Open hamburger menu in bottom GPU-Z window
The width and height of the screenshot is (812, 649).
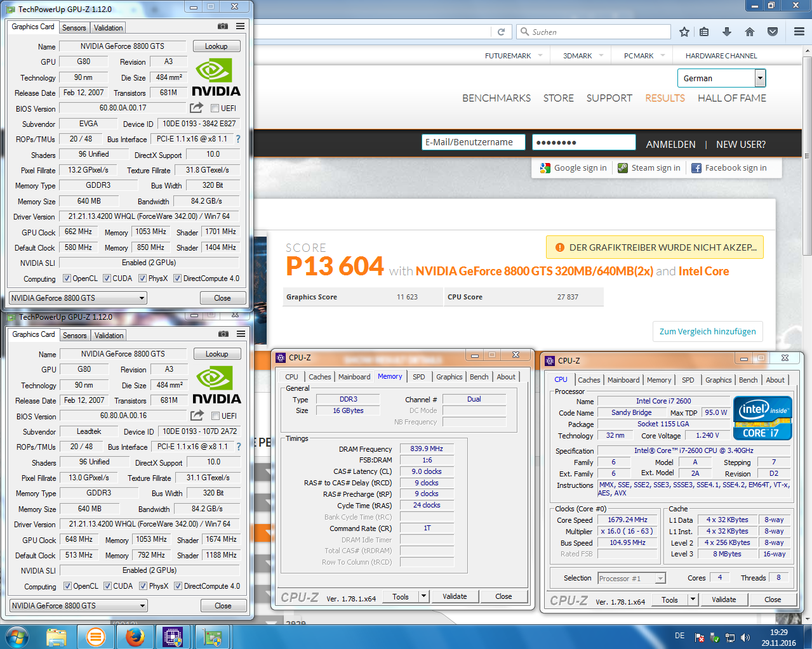(x=241, y=334)
